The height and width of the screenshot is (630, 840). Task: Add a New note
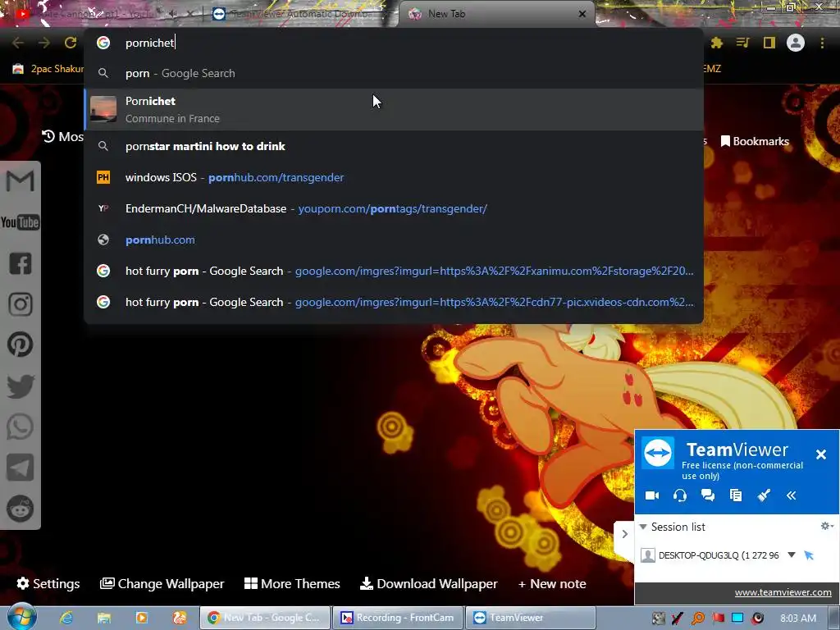pyautogui.click(x=552, y=584)
